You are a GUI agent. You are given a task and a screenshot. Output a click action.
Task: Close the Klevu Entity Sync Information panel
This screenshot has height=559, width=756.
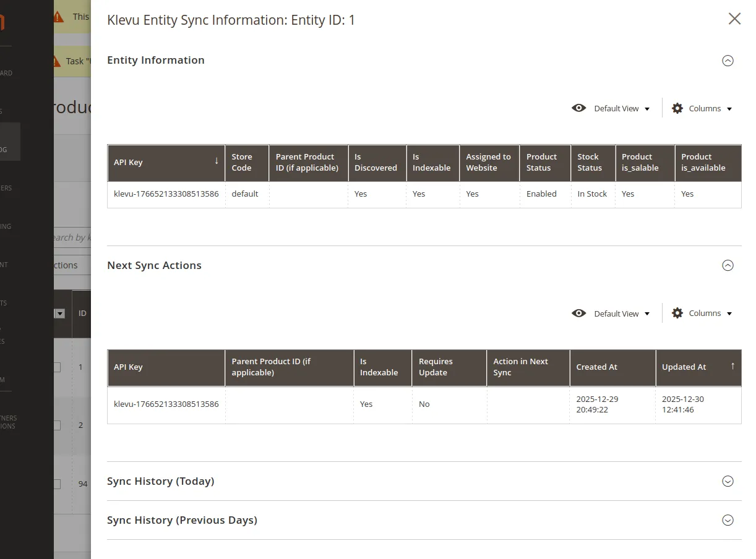[x=734, y=19]
